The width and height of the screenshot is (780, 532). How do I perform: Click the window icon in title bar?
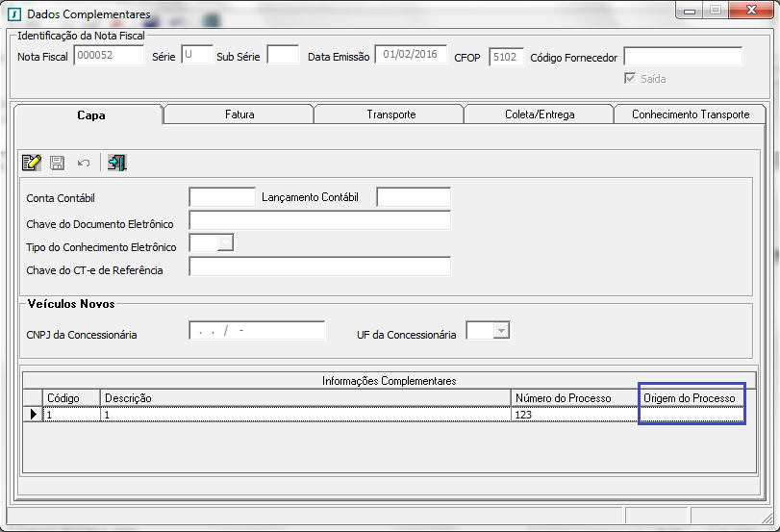tap(13, 14)
